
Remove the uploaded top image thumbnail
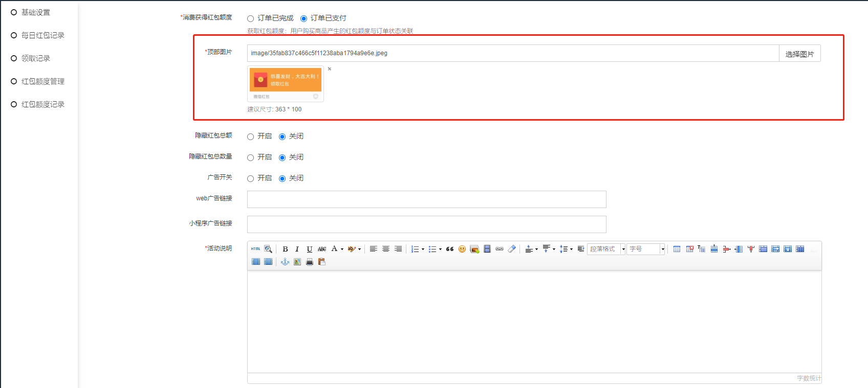click(x=330, y=69)
